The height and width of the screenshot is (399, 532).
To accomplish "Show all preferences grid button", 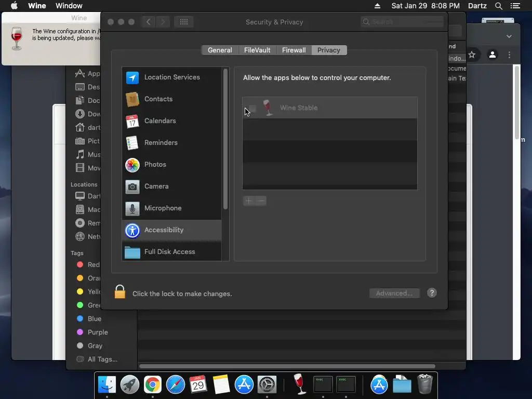I will point(183,22).
